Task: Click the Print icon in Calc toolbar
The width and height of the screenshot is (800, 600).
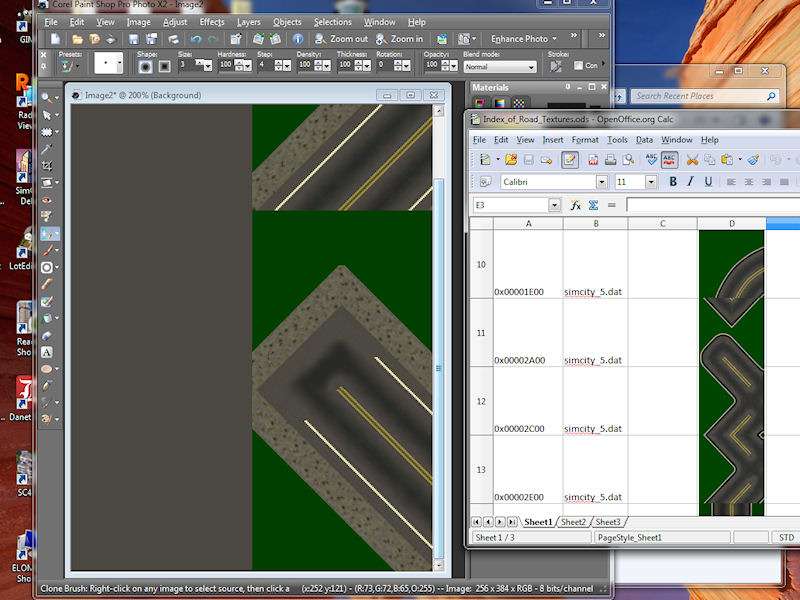Action: click(x=609, y=159)
